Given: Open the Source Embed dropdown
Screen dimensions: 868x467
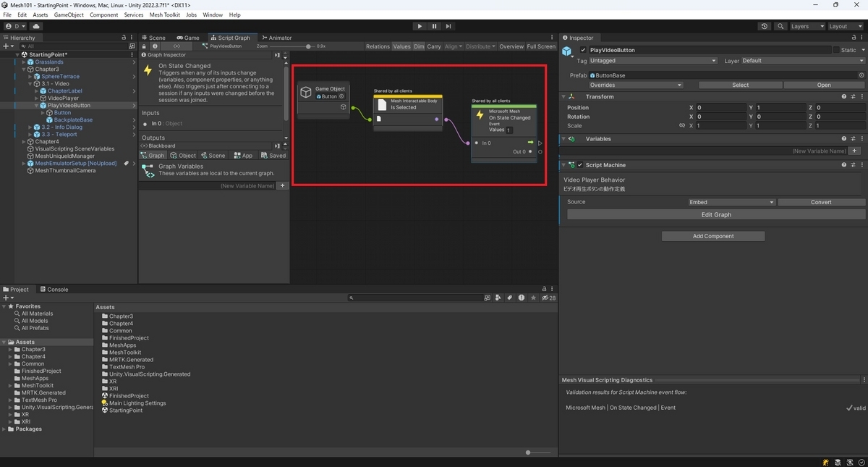Looking at the screenshot, I should click(x=731, y=202).
